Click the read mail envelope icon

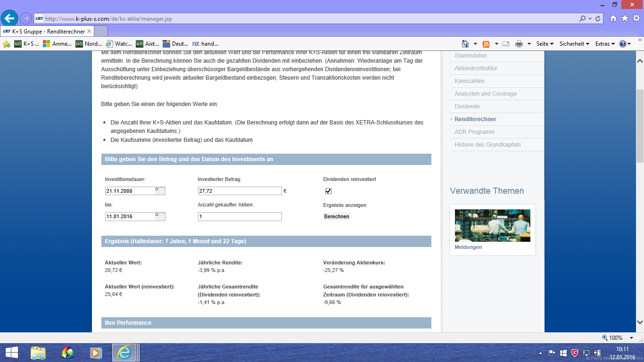point(506,44)
